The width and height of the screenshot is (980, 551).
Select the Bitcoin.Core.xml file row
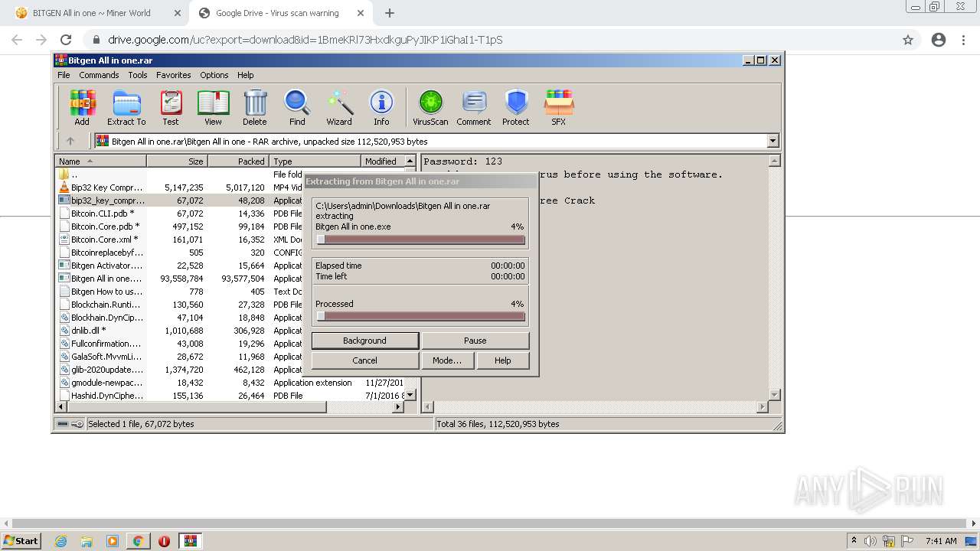coord(180,240)
